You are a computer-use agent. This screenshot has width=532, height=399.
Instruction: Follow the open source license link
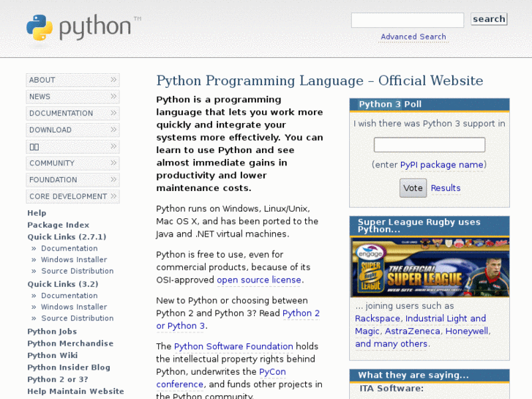click(259, 280)
